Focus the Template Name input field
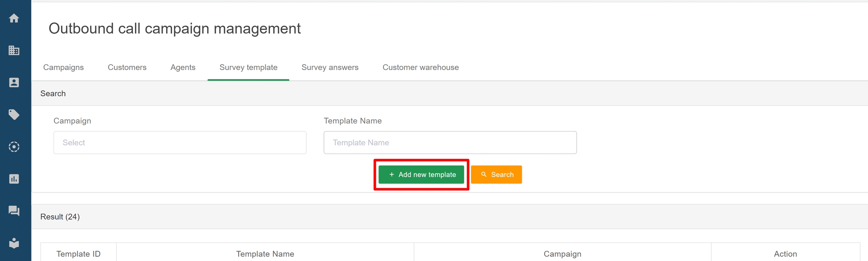 tap(450, 142)
